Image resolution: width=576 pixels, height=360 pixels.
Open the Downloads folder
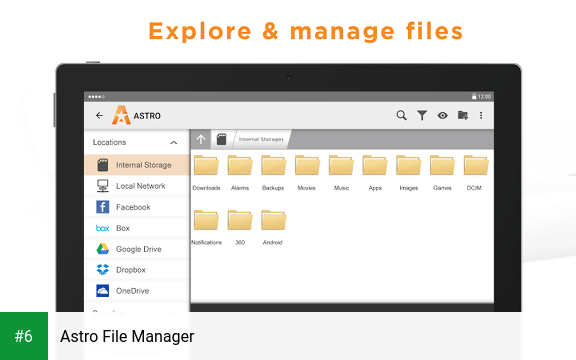point(206,173)
